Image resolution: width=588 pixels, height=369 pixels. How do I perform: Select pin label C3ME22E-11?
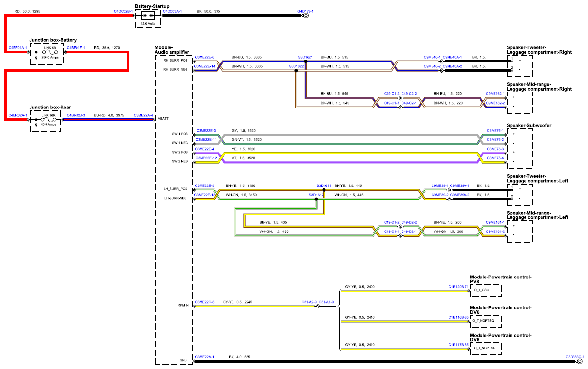(206, 140)
